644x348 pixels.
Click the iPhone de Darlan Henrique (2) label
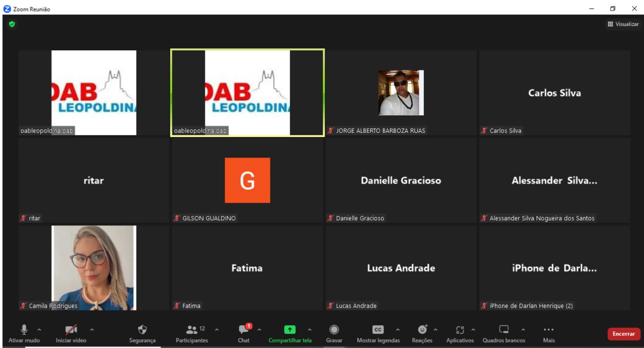coord(531,306)
